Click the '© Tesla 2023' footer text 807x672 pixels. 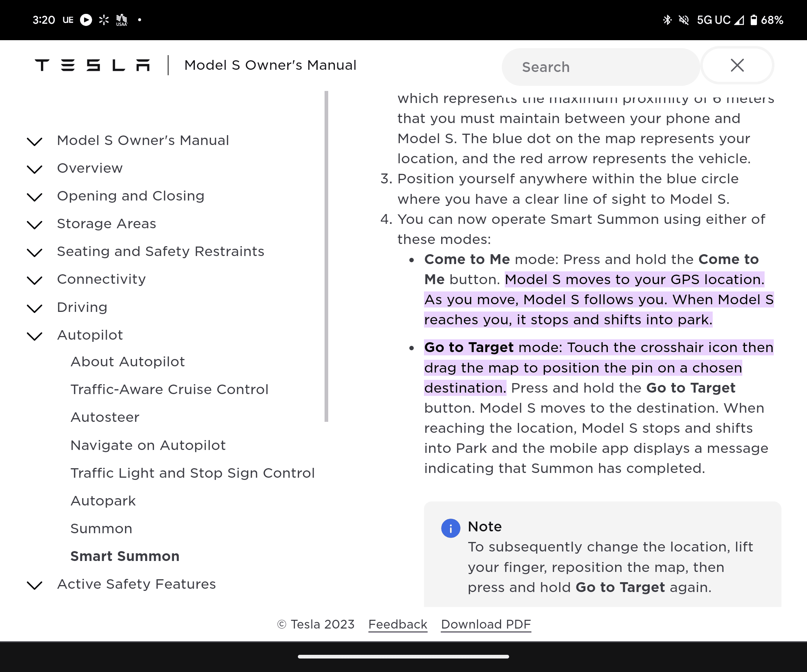tap(315, 625)
